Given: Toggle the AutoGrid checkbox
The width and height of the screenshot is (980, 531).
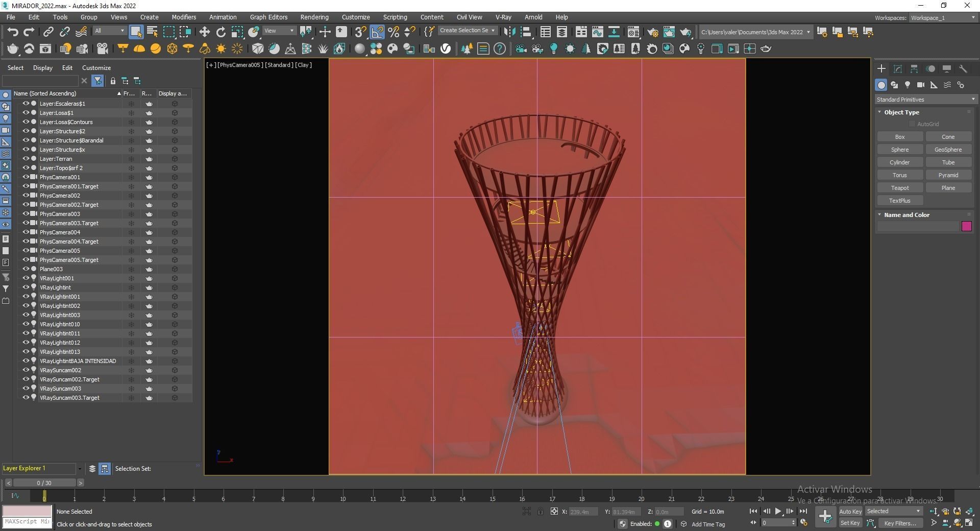Looking at the screenshot, I should pyautogui.click(x=912, y=124).
